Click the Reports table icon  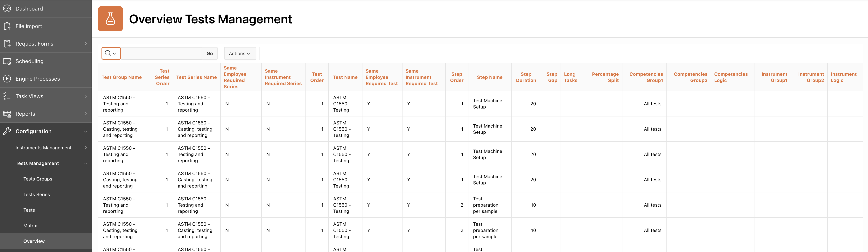7,114
